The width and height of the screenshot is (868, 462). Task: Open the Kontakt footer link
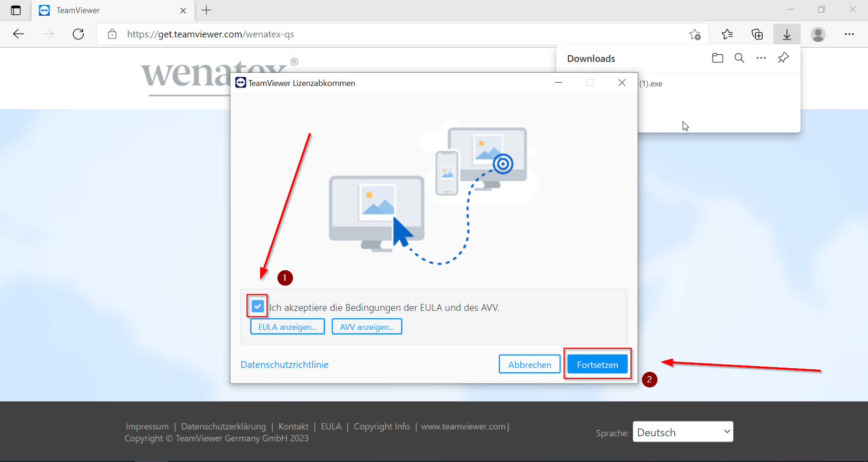click(293, 426)
